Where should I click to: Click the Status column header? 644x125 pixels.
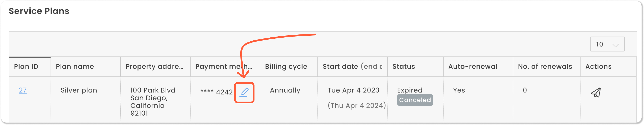coord(404,66)
